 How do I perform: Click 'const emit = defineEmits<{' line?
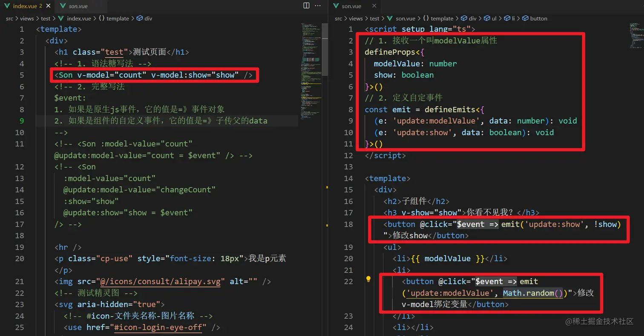425,109
